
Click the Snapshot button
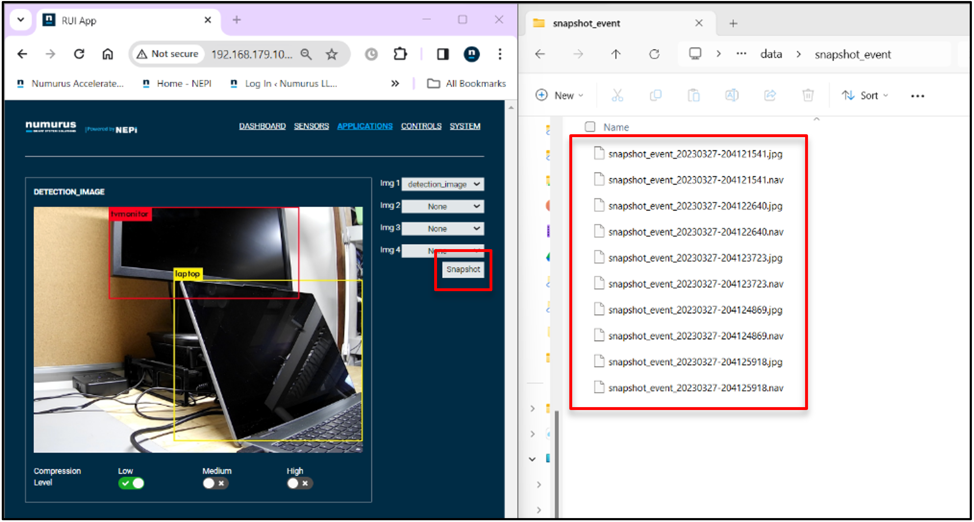pos(463,270)
